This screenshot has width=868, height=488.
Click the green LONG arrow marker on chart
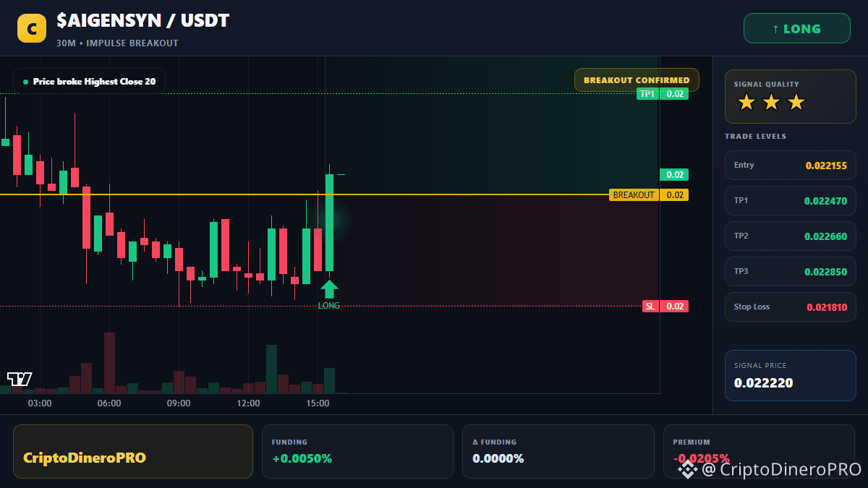329,289
